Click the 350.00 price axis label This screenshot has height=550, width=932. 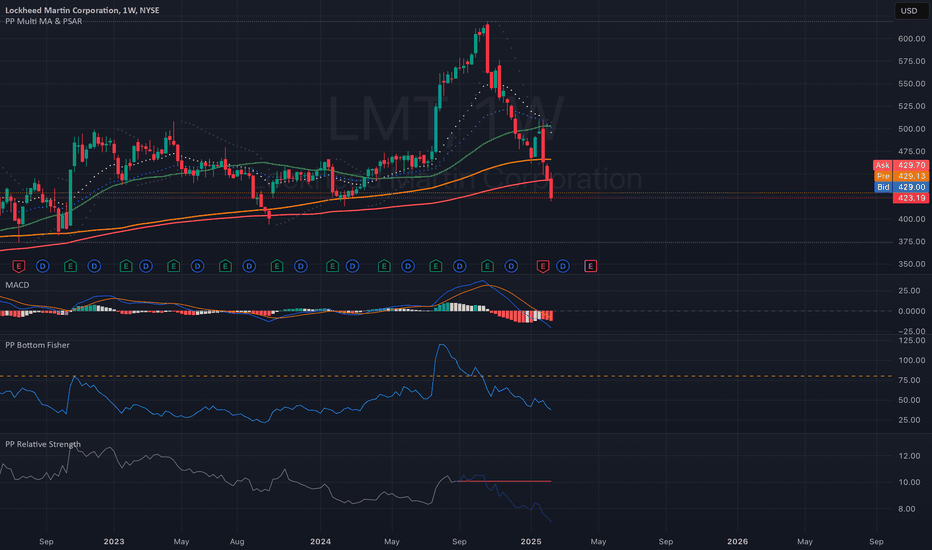point(911,264)
